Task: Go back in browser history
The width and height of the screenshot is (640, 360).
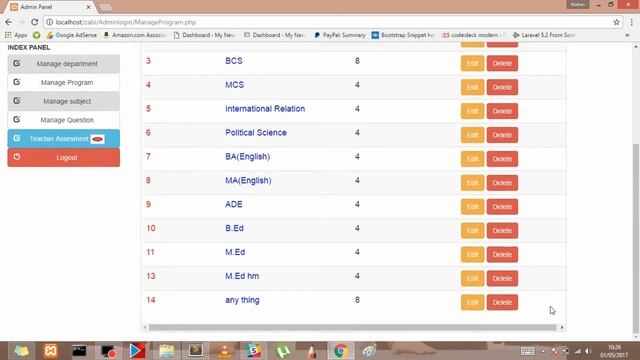Action: [9, 22]
